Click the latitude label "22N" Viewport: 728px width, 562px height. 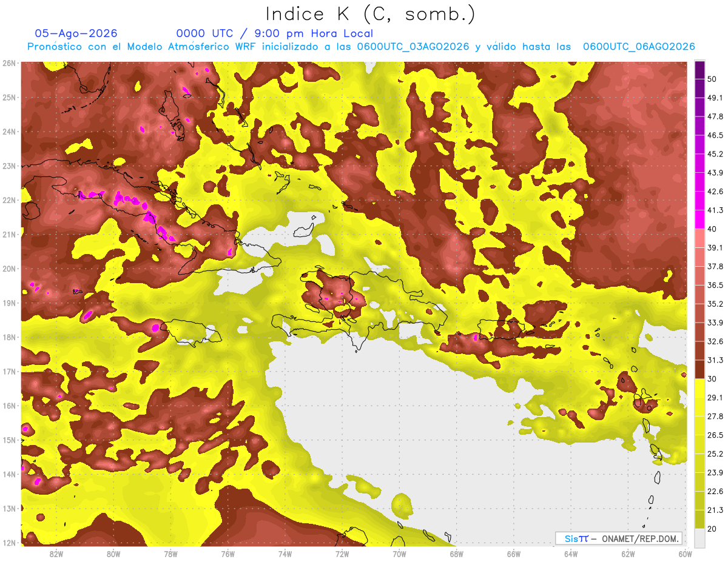[9, 200]
